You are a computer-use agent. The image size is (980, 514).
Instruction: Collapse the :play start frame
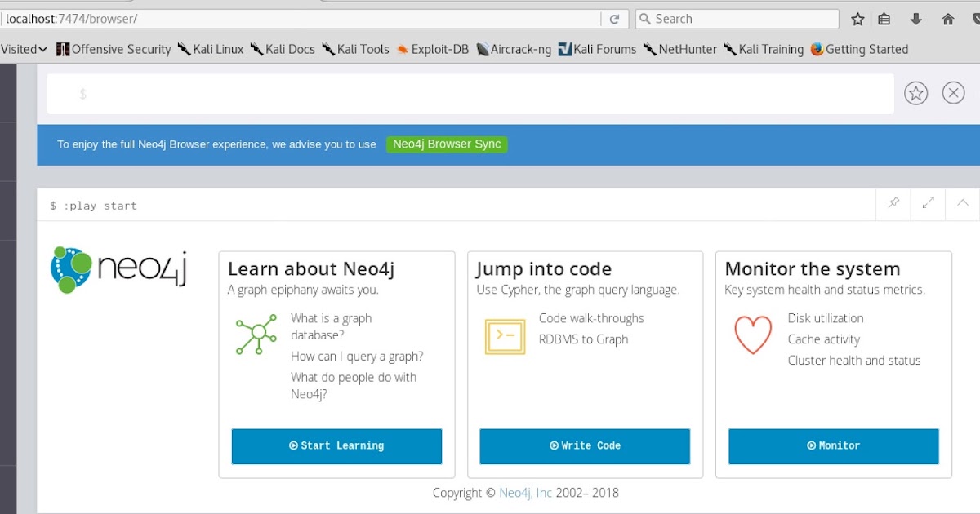click(x=962, y=203)
